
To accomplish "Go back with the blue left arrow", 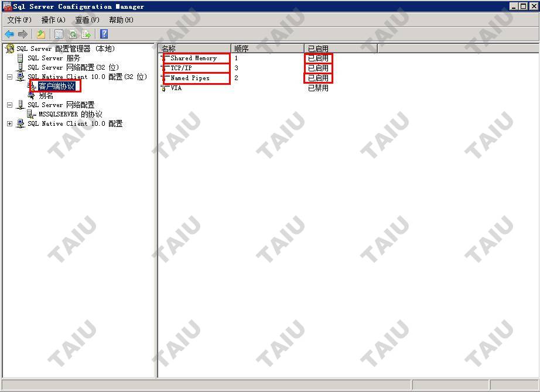I will tap(9, 34).
